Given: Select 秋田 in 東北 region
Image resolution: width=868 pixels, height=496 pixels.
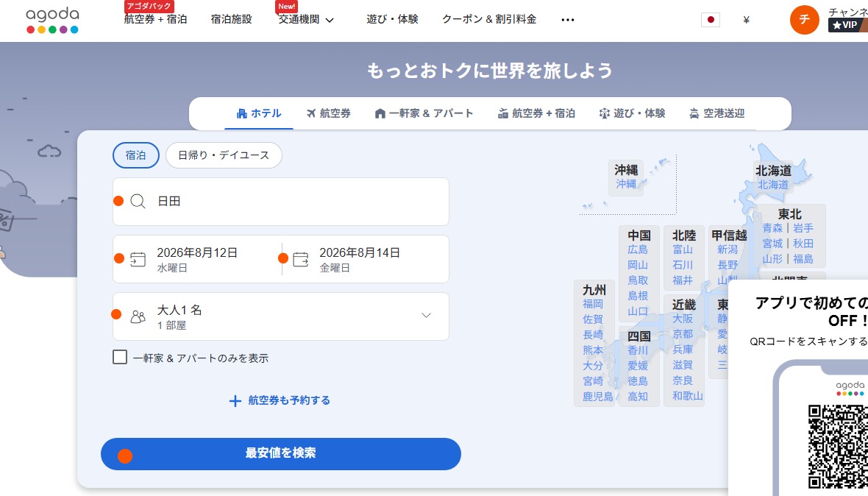Looking at the screenshot, I should 803,244.
